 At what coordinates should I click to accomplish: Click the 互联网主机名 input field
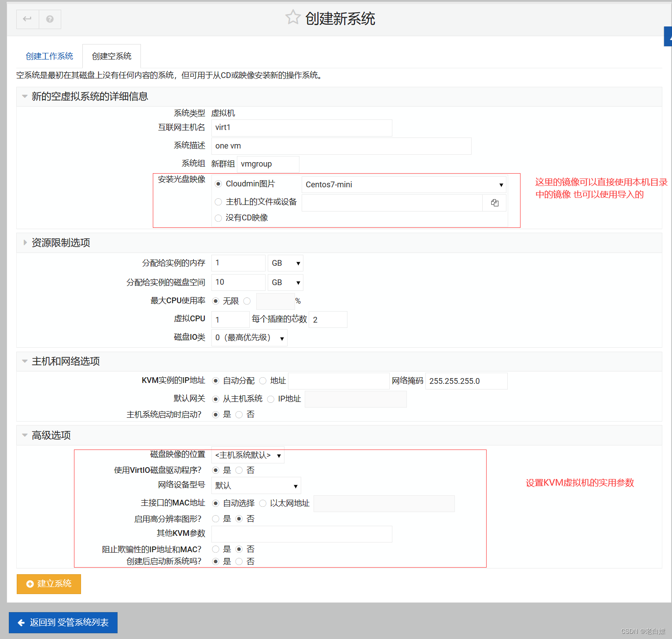pyautogui.click(x=302, y=127)
